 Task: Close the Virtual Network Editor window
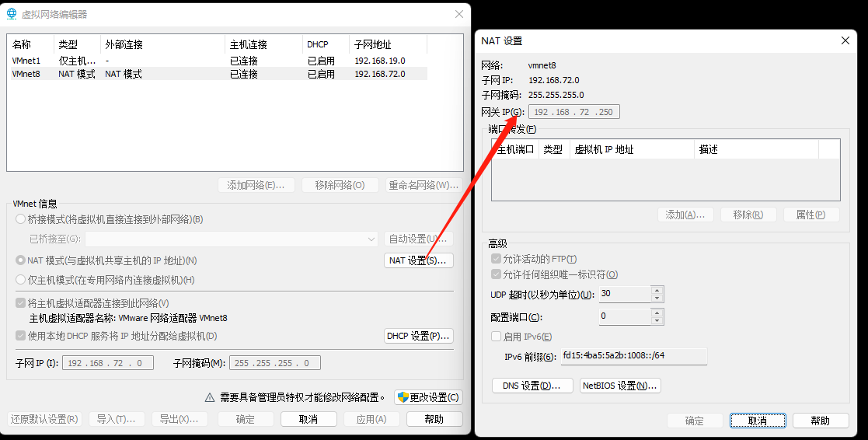click(459, 14)
